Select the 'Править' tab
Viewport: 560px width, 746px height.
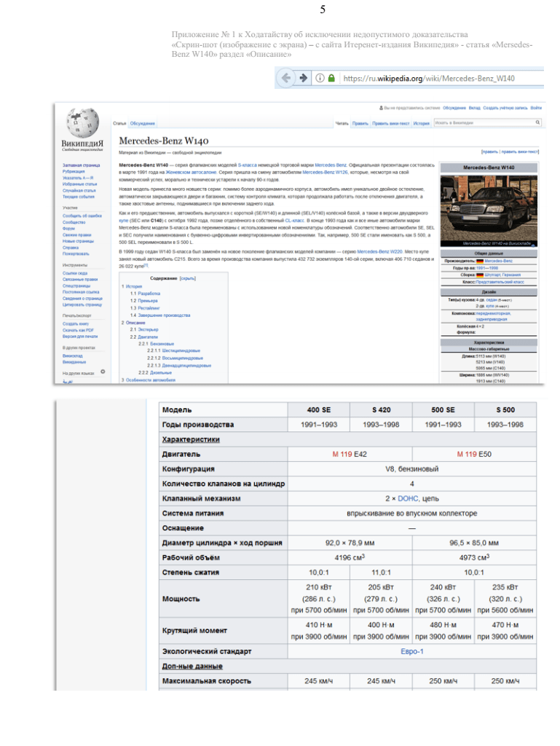360,123
